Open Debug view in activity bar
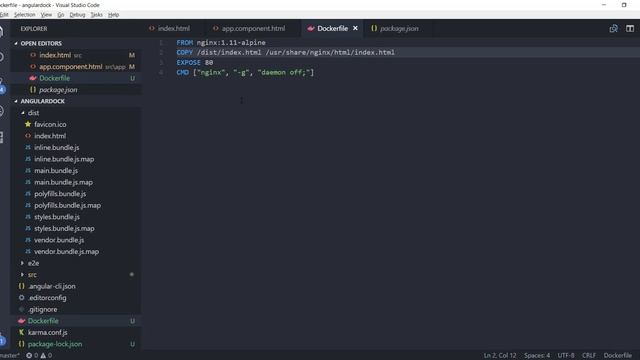640x360 pixels. pos(2,111)
